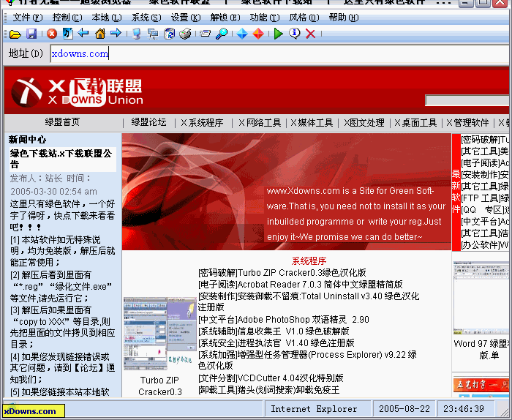
Task: Click the moving window cards icon
Action: 205,34
